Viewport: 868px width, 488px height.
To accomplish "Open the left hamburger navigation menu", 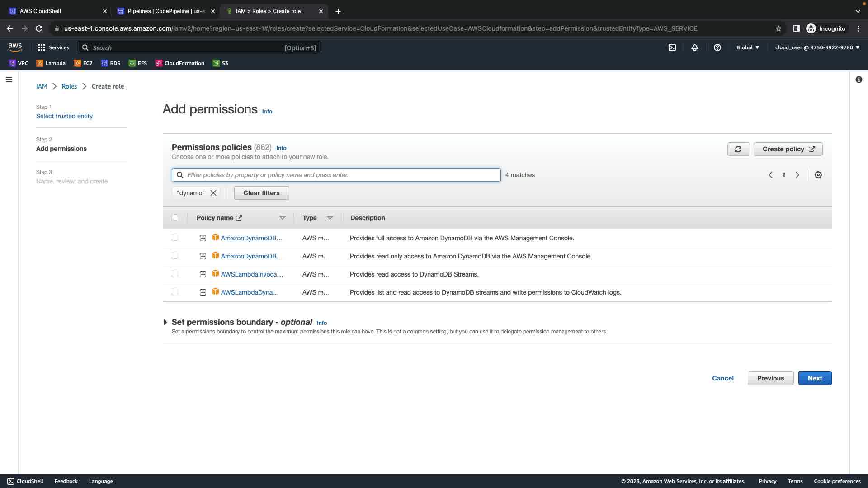I will point(9,80).
